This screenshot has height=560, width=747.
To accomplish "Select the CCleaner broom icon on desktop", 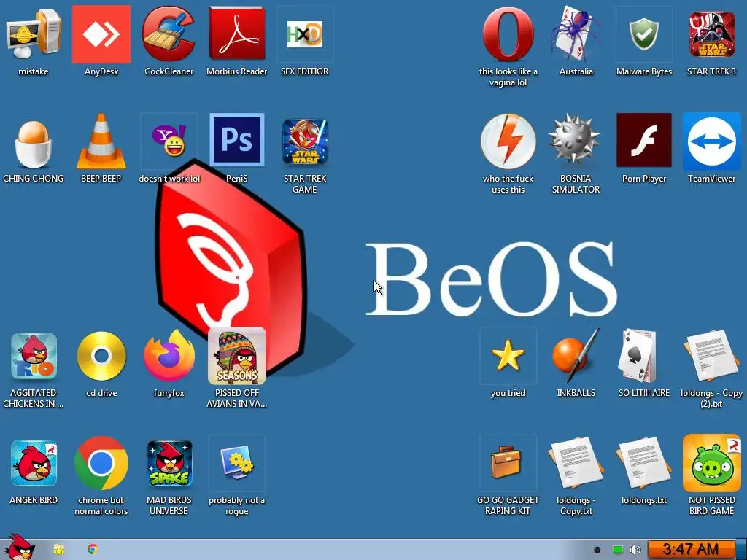I will (x=169, y=34).
